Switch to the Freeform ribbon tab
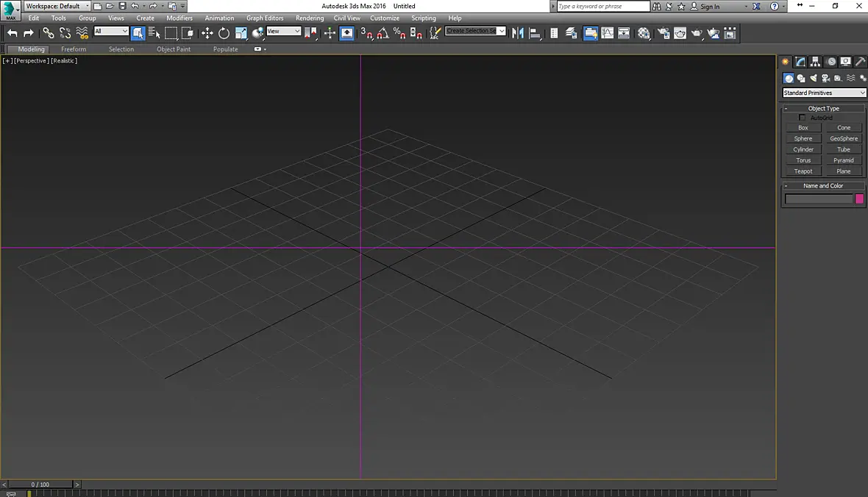The width and height of the screenshot is (868, 497). (x=74, y=49)
